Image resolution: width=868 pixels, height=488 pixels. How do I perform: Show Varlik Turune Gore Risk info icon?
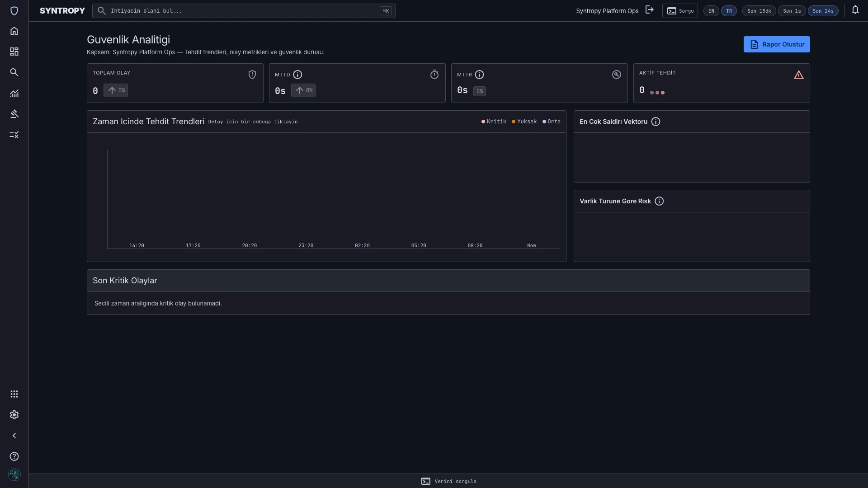point(659,201)
